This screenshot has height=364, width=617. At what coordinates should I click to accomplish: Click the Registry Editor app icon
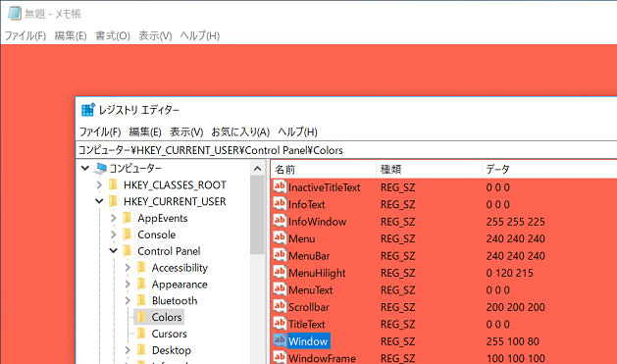click(x=87, y=110)
